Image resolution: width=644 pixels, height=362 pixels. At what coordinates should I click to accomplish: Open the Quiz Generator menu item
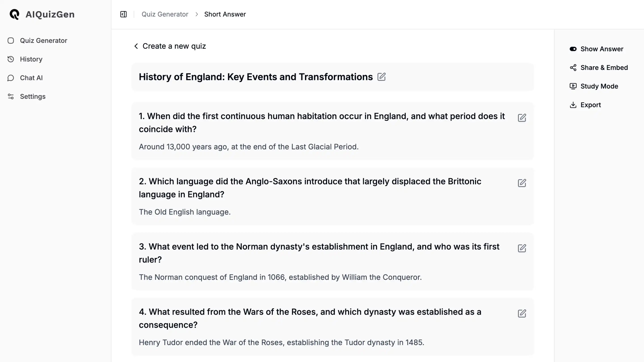pyautogui.click(x=43, y=40)
